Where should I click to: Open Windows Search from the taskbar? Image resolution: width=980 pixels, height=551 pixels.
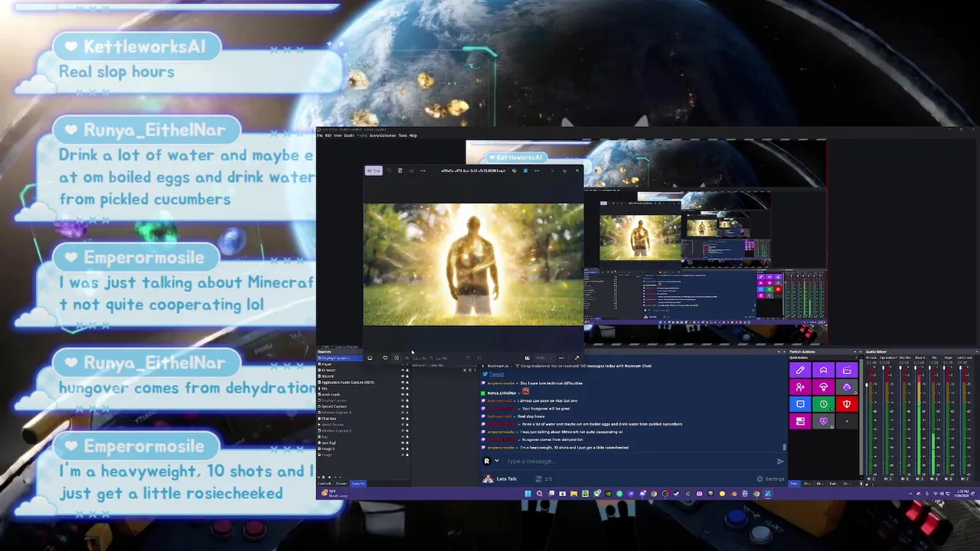[x=540, y=494]
